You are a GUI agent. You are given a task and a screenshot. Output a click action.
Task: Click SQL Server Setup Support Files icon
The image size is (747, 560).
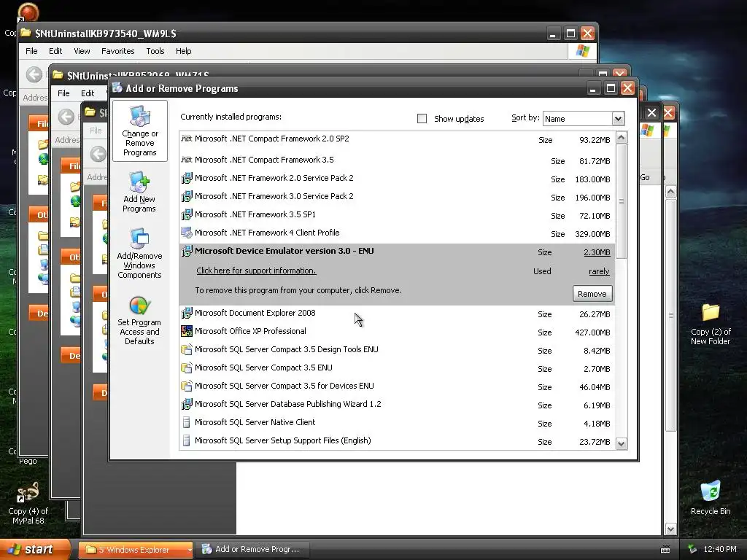(186, 440)
